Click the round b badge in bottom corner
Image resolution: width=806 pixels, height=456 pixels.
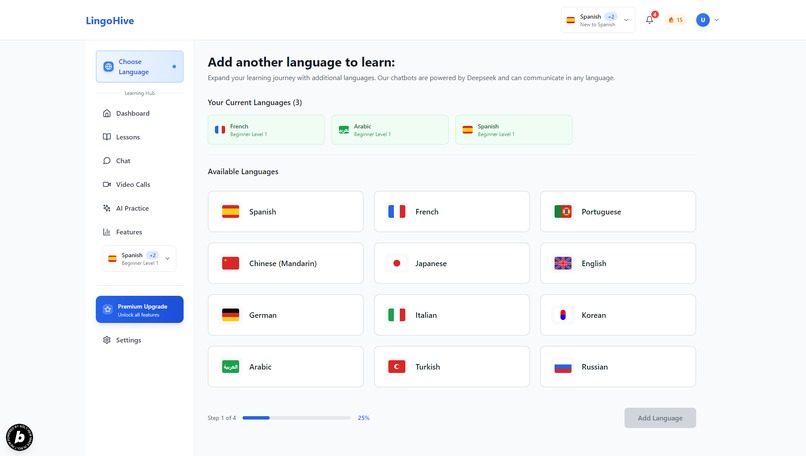click(x=20, y=437)
